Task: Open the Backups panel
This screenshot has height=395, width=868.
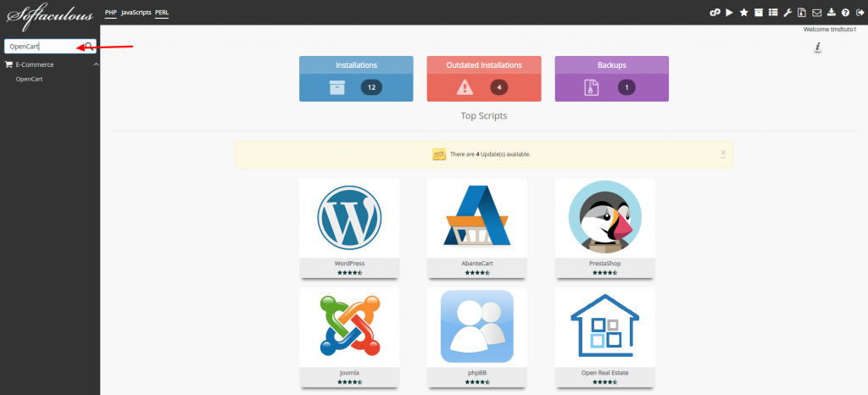Action: click(611, 79)
